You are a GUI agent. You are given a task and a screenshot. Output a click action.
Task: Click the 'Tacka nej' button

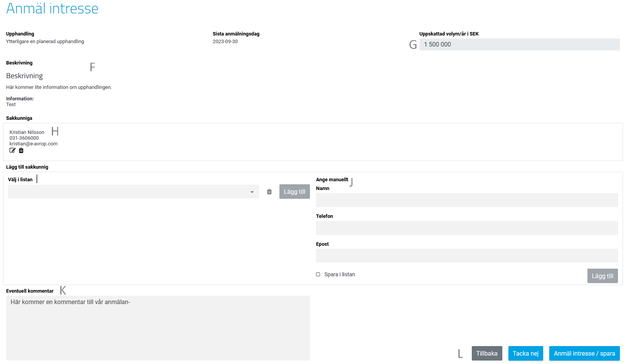tap(525, 353)
